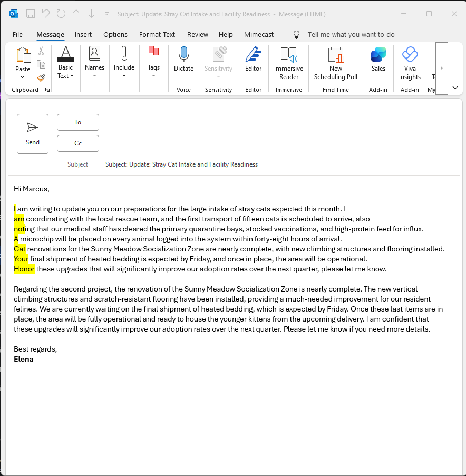
Task: Open the To recipient picker
Action: (77, 122)
